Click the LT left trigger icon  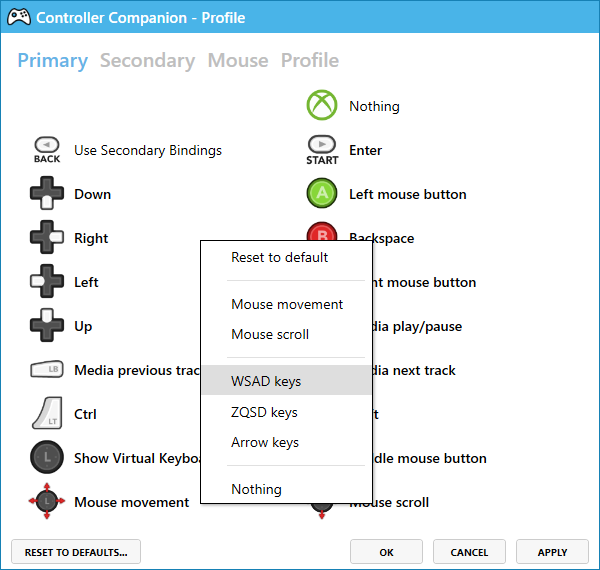pos(47,413)
